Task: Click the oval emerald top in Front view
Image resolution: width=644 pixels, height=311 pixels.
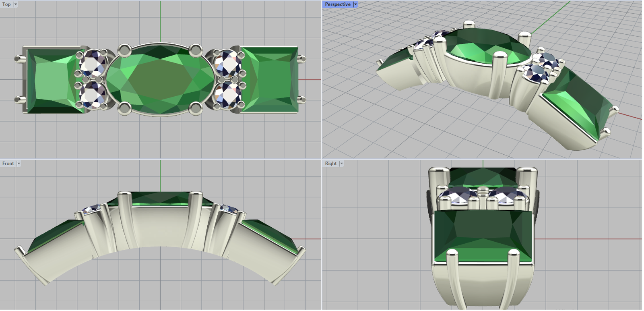Action: click(161, 197)
